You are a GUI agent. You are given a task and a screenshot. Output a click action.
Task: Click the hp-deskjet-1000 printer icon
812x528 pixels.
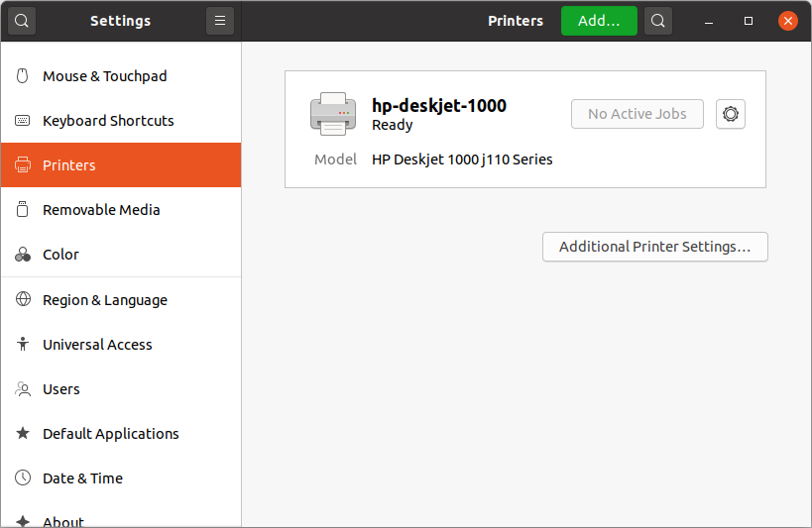(x=333, y=114)
